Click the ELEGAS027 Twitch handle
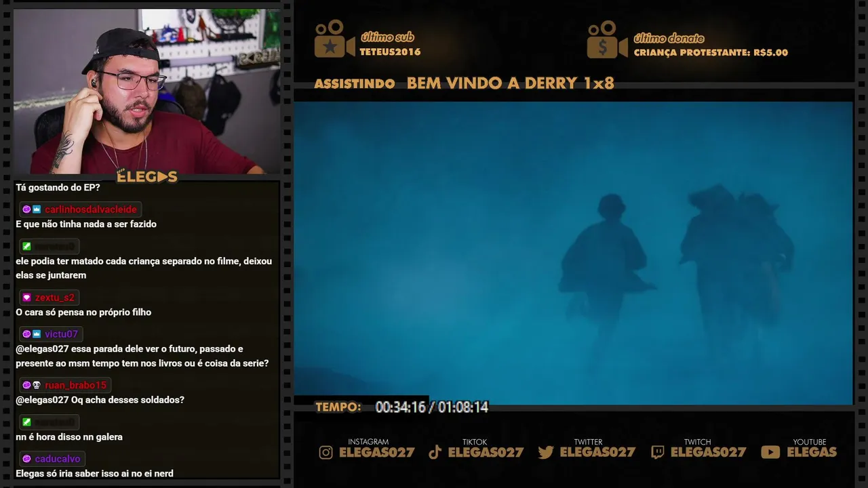 (708, 452)
